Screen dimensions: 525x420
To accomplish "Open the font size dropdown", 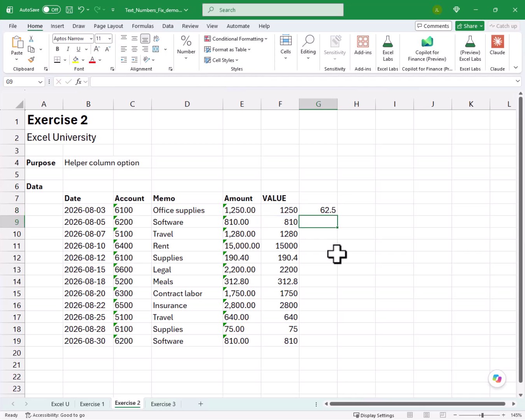I will (x=110, y=38).
